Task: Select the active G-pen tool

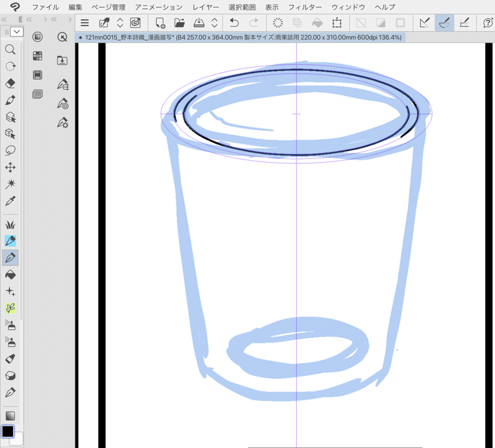Action: pyautogui.click(x=10, y=258)
